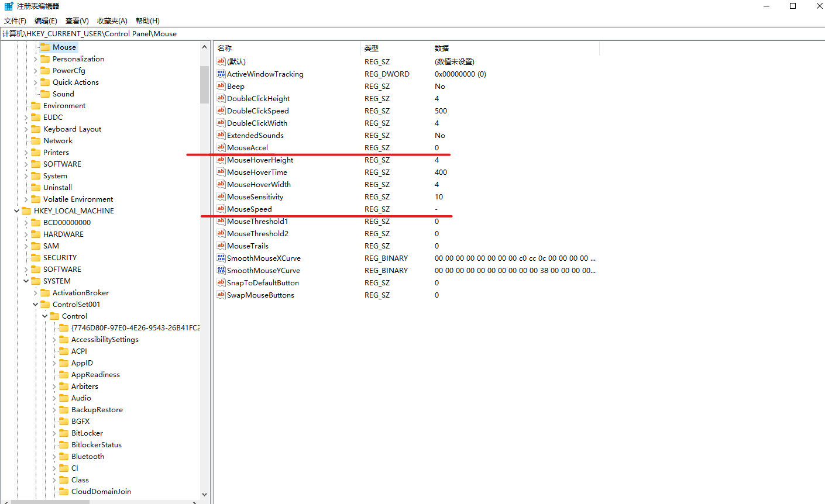Screen dimensions: 825x504
Task: Open the 文件(F) menu
Action: click(x=15, y=20)
